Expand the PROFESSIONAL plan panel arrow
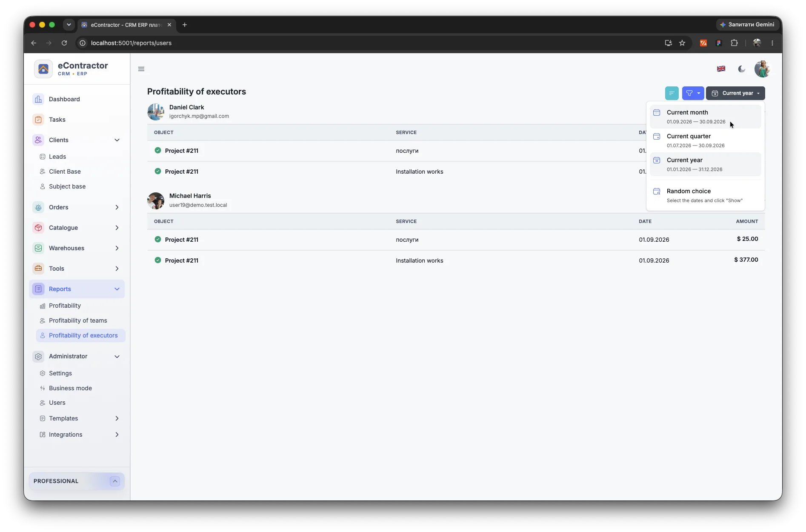This screenshot has height=532, width=806. tap(115, 481)
